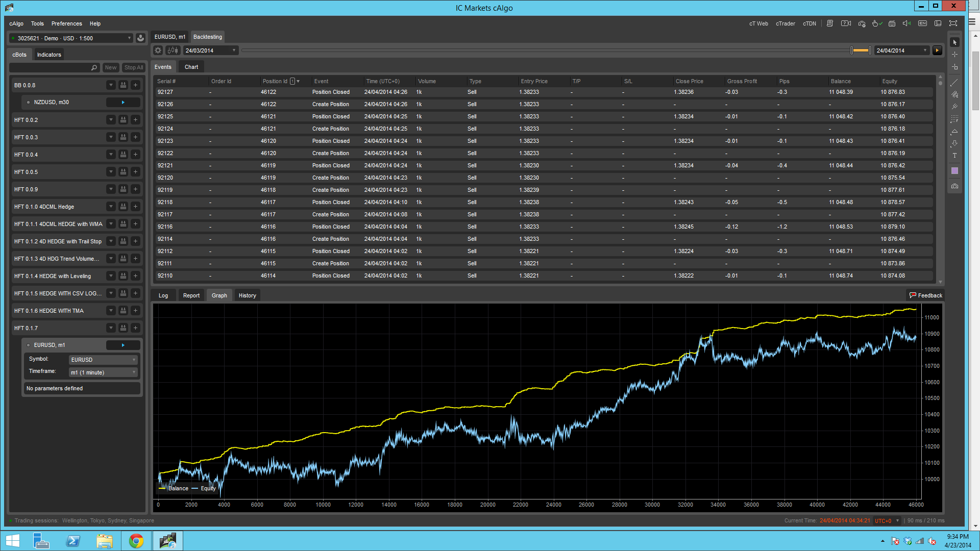This screenshot has height=551, width=980.
Task: Open the video help guide icon
Action: click(x=846, y=23)
